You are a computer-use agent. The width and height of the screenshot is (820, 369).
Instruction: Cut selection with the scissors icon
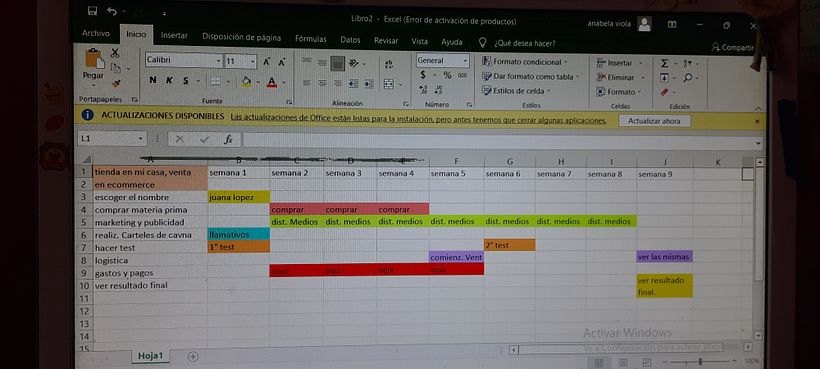pyautogui.click(x=115, y=53)
